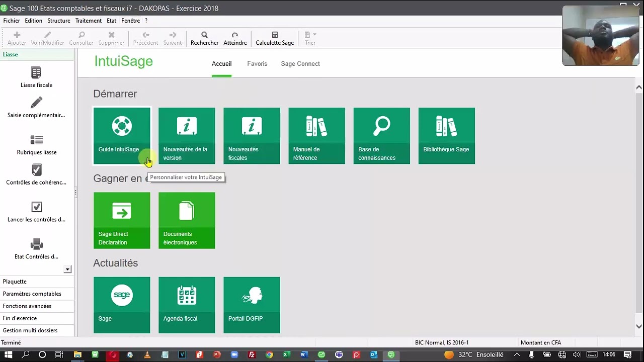Open Documents électroniques tile
The width and height of the screenshot is (644, 362).
tap(187, 220)
